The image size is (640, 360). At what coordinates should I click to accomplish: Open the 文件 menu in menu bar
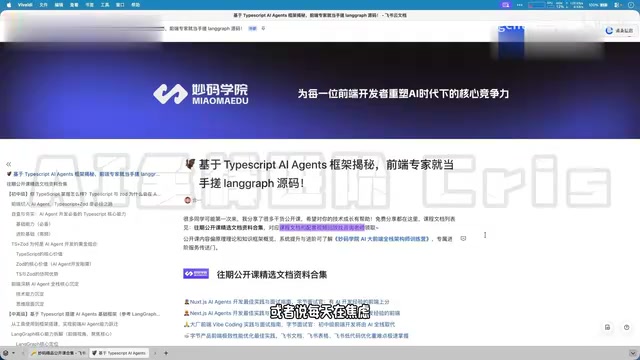[43, 5]
